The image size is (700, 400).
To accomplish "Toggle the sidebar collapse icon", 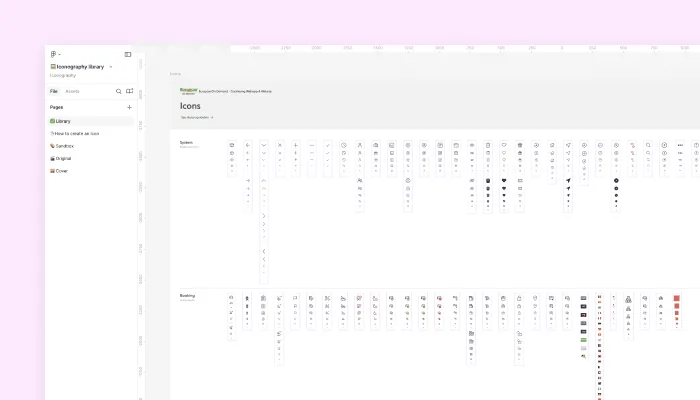I will point(128,54).
